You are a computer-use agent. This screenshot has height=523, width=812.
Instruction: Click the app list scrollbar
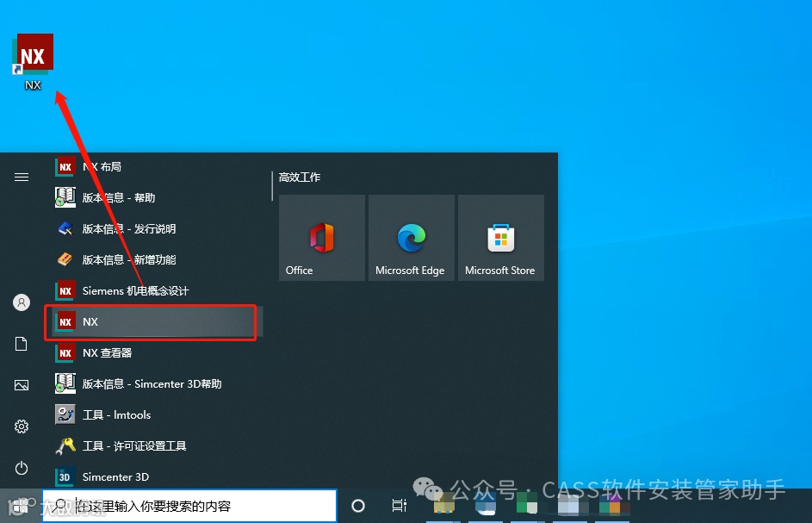(272, 187)
